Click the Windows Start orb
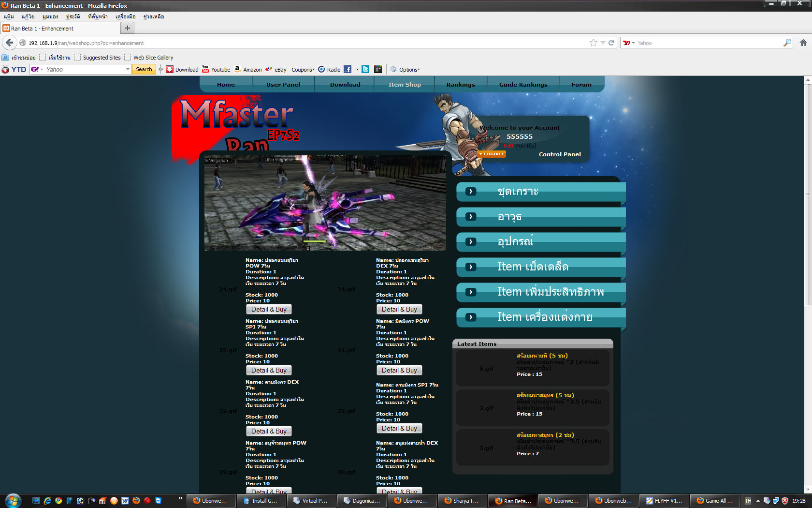Viewport: 812px width, 508px height. [13, 501]
